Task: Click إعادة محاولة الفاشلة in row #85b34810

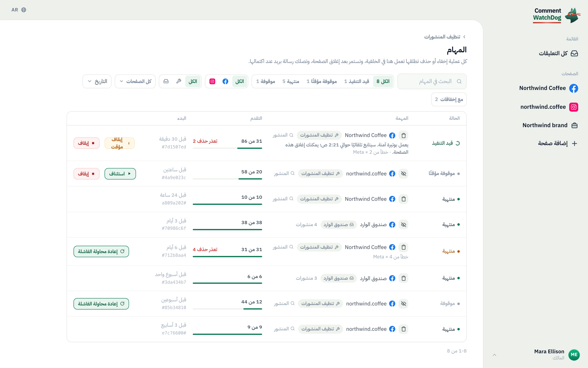Action: tap(101, 304)
